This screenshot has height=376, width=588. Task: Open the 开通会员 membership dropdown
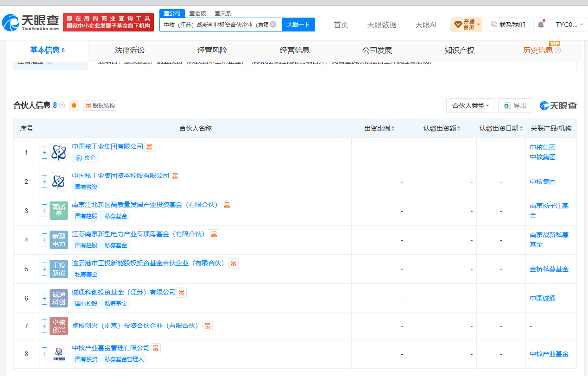point(466,25)
